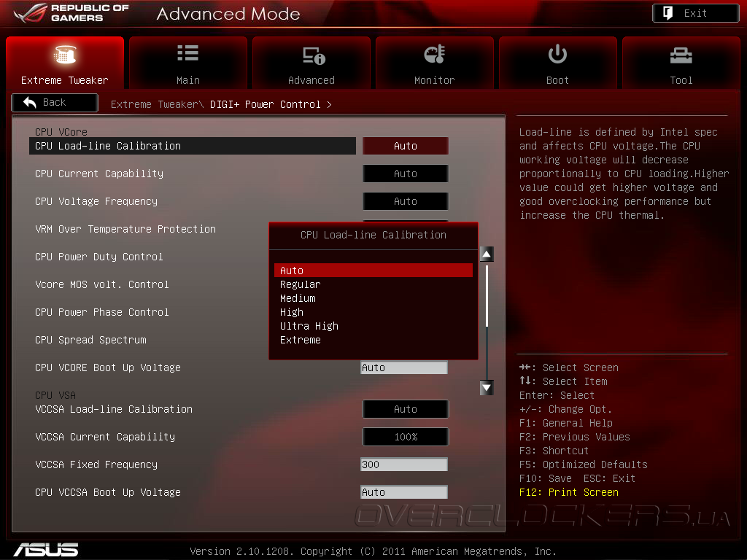
Task: Click F3: Shortcut hint
Action: (x=554, y=451)
